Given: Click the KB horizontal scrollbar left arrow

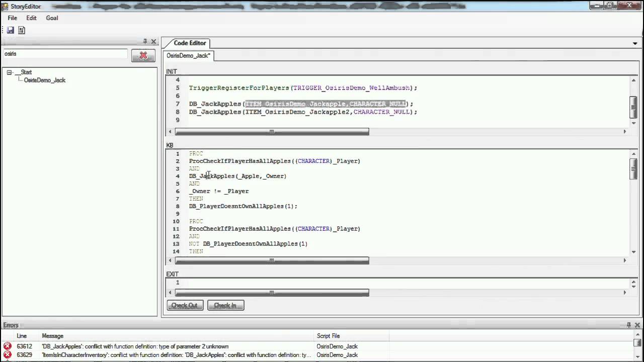Looking at the screenshot, I should tap(170, 260).
